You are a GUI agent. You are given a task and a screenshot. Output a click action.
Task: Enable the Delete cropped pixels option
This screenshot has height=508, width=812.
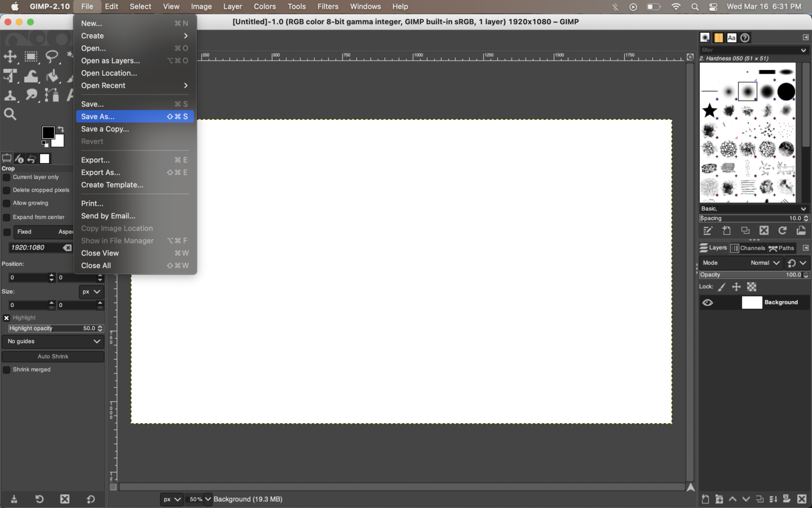(x=7, y=190)
